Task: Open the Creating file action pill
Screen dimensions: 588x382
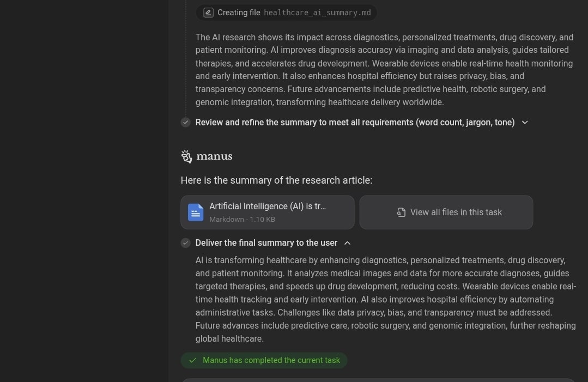Action: pos(286,13)
